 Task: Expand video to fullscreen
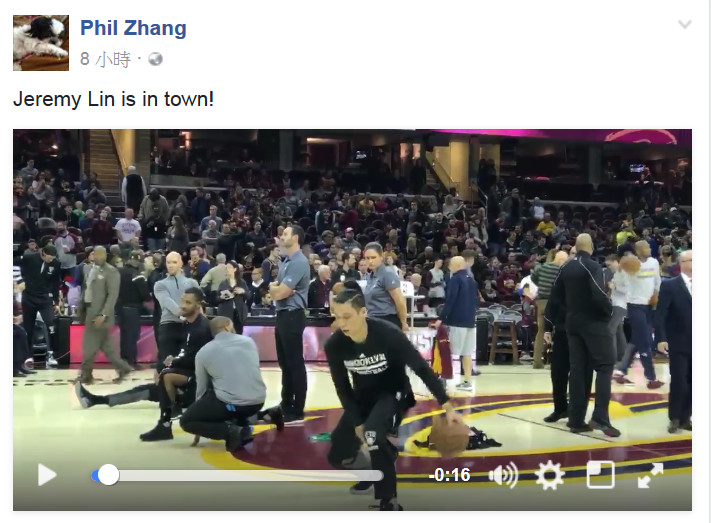pos(650,475)
